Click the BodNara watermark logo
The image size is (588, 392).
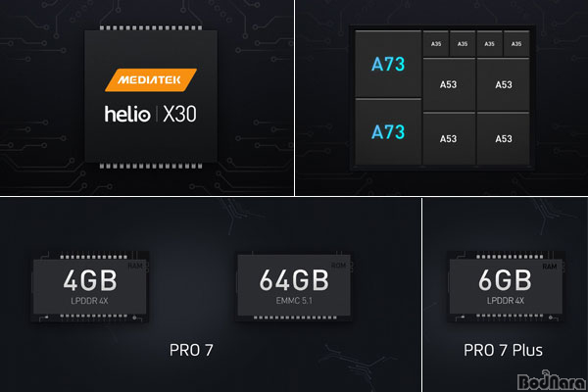click(551, 381)
